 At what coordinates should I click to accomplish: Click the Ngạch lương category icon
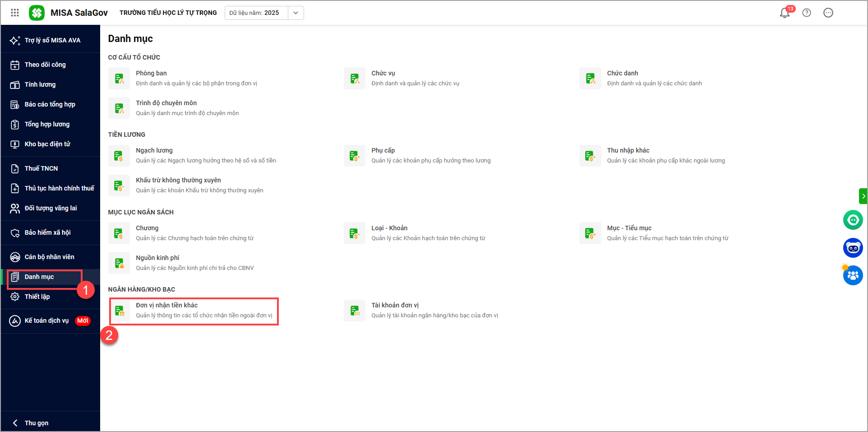coord(119,156)
